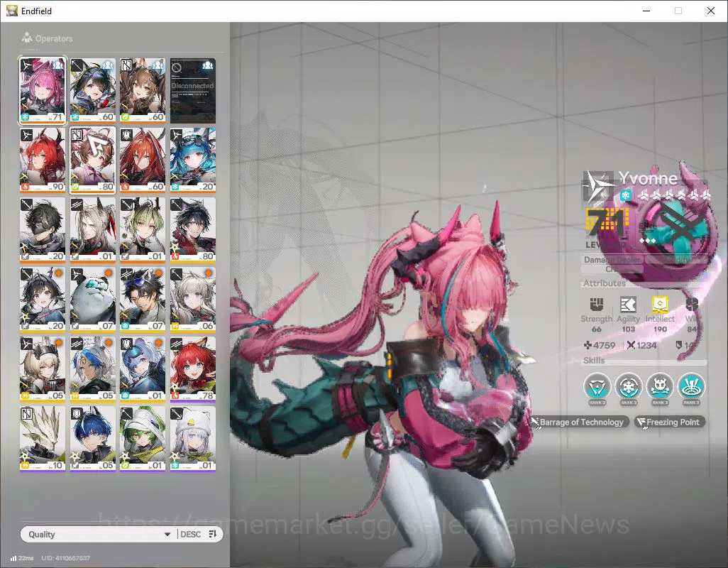The height and width of the screenshot is (568, 728).
Task: Click the cryo snowflake element badge under Yvonne
Action: coord(625,195)
